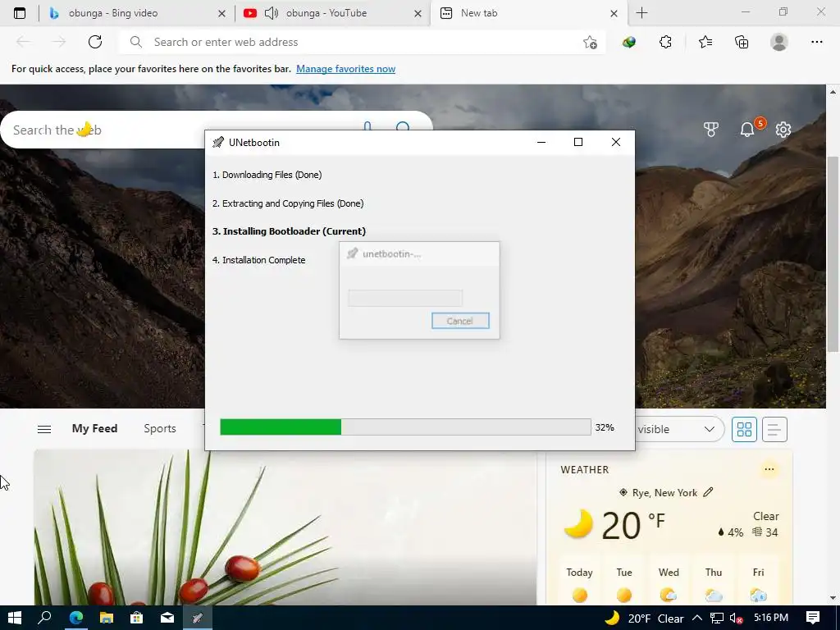
Task: Open the Favorites list icon
Action: [x=705, y=42]
